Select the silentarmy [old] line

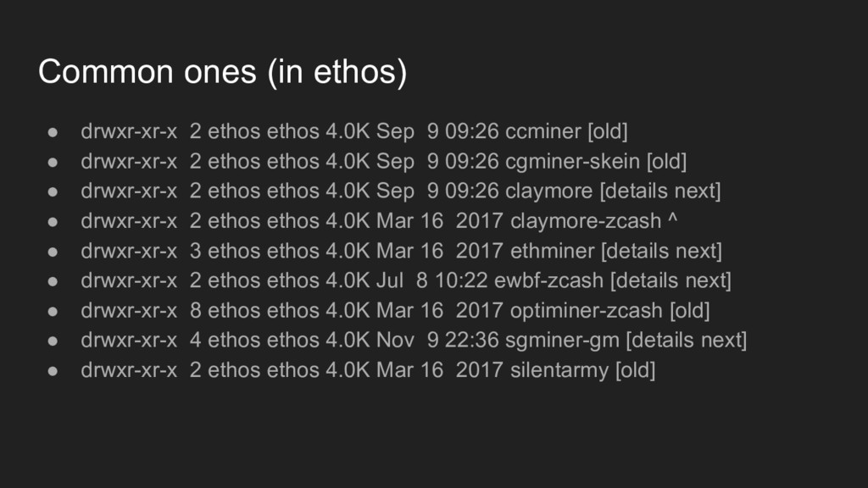pos(368,370)
